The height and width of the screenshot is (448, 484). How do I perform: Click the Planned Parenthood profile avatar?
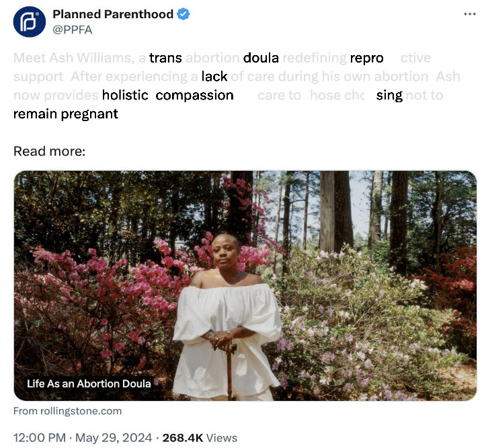click(x=30, y=22)
